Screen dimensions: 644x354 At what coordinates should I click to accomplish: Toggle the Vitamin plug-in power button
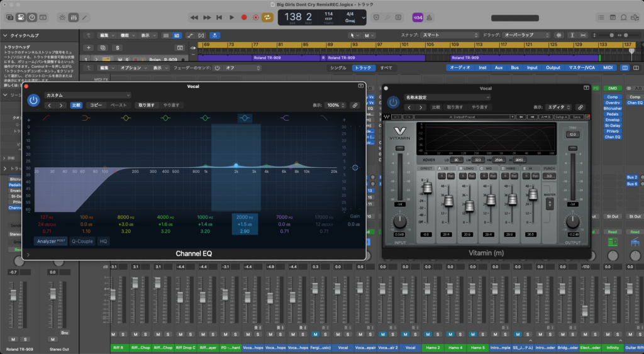coord(393,102)
